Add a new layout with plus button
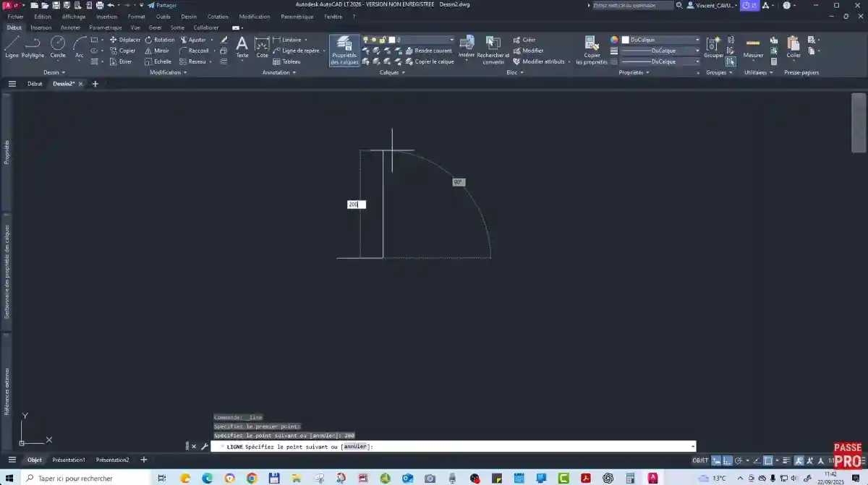This screenshot has width=868, height=485. click(144, 460)
